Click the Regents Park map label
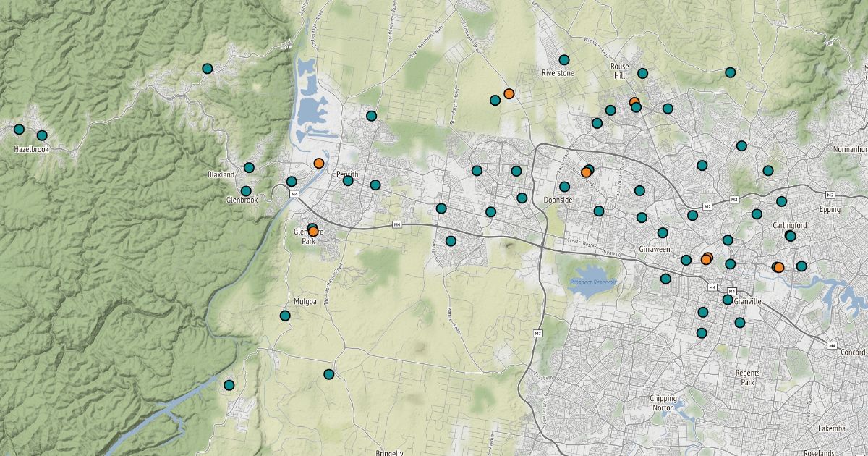 pyautogui.click(x=747, y=377)
